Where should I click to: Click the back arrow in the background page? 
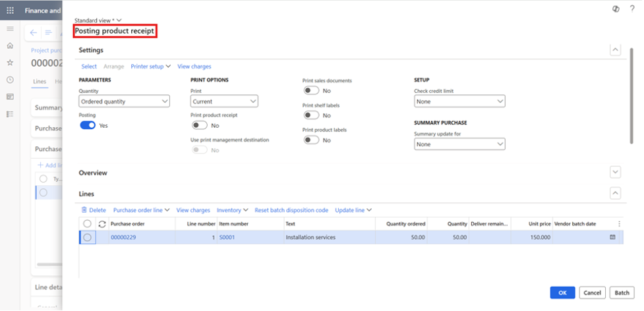[34, 33]
